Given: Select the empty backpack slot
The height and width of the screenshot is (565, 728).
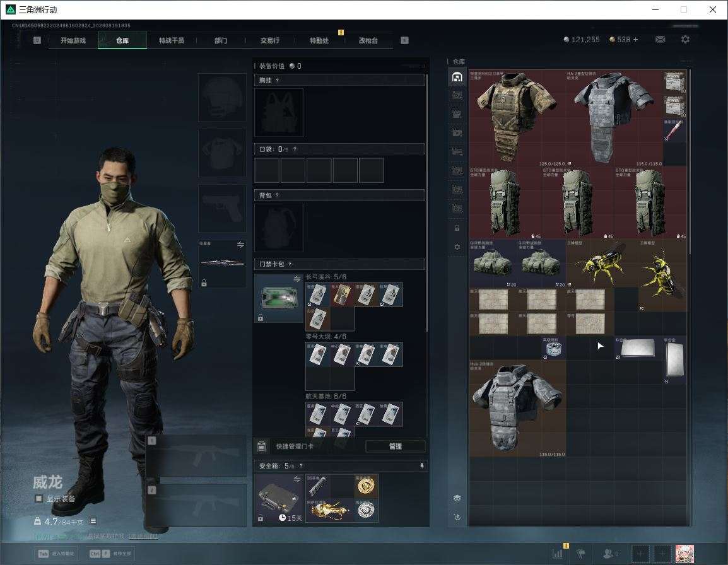Looking at the screenshot, I should tap(279, 228).
